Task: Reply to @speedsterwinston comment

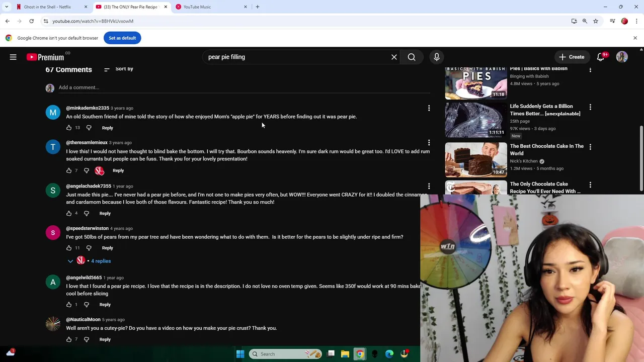Action: tap(107, 248)
